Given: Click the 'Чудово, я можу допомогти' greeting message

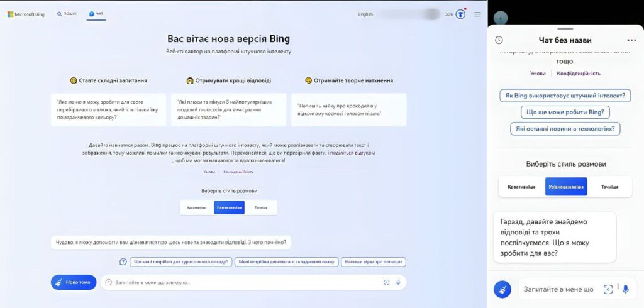Looking at the screenshot, I should click(x=171, y=242).
